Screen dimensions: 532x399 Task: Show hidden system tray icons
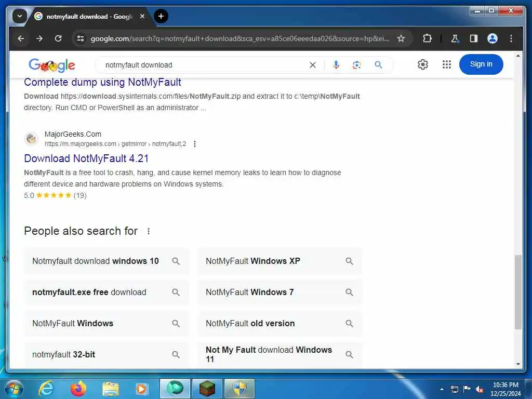click(x=442, y=389)
